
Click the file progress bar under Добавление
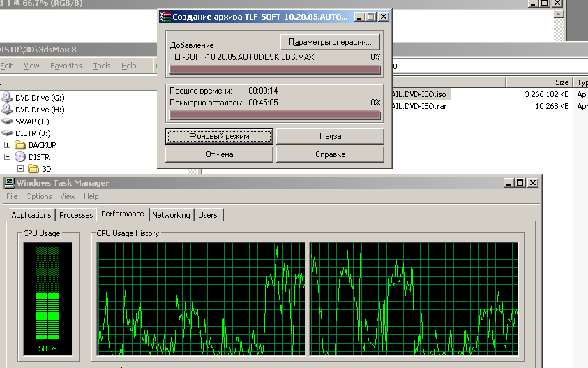(275, 69)
